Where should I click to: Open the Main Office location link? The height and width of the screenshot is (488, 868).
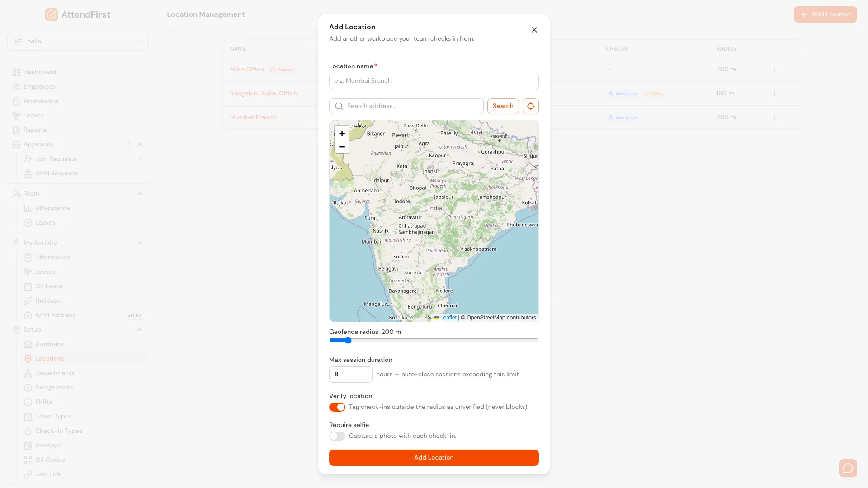coord(247,70)
